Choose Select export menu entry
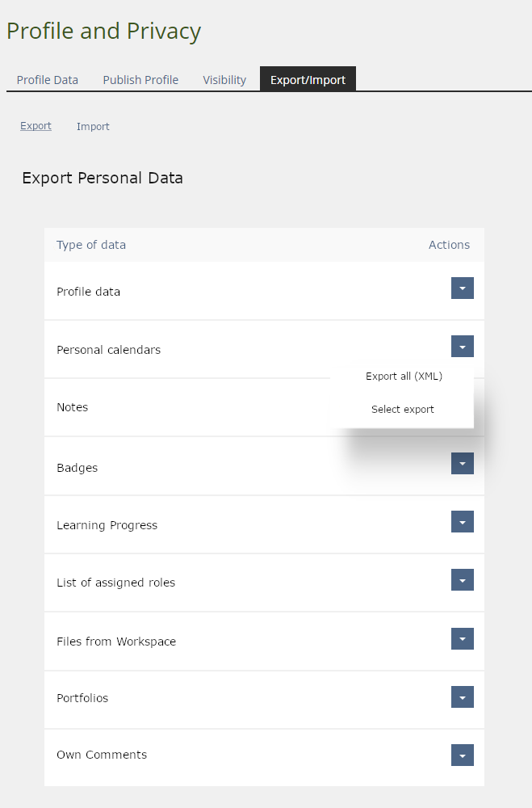The width and height of the screenshot is (532, 808). 403,410
